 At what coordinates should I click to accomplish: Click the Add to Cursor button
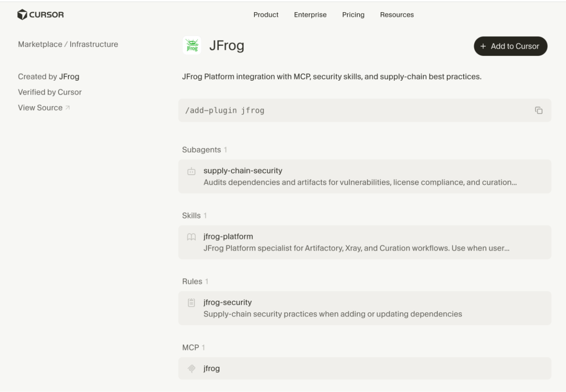point(510,46)
